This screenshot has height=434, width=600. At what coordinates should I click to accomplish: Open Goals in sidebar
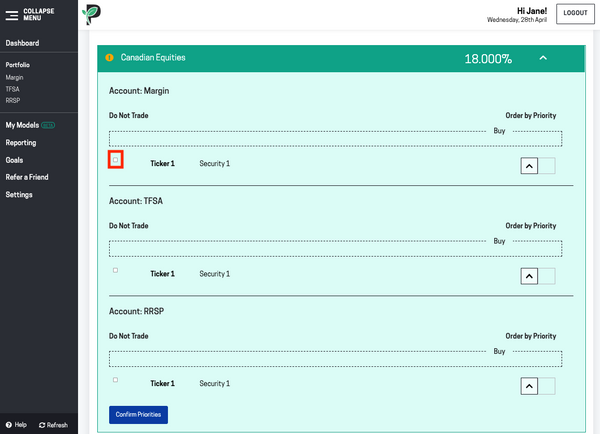point(14,160)
